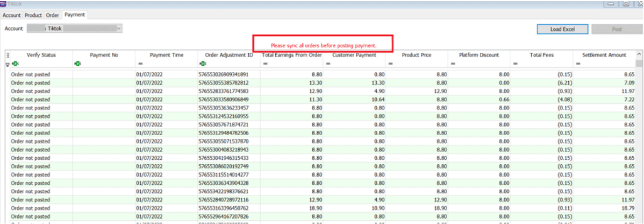The image size is (644, 224).
Task: Expand the Account dropdown list
Action: (x=119, y=28)
